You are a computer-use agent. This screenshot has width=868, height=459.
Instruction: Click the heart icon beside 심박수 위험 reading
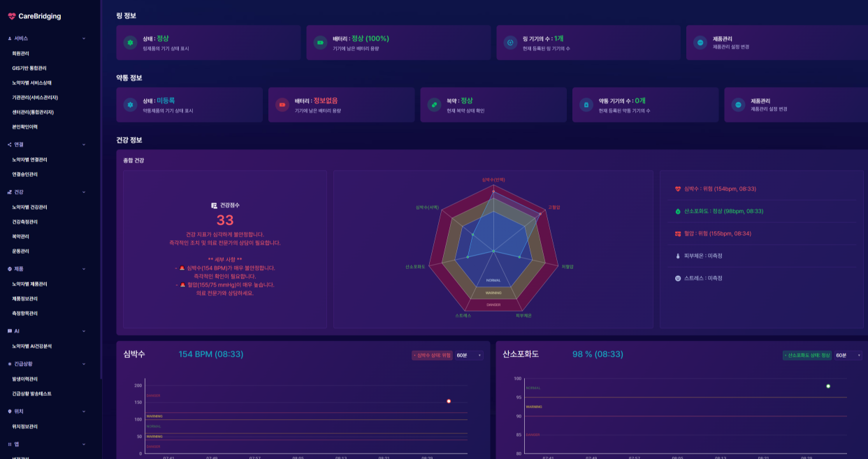point(678,189)
